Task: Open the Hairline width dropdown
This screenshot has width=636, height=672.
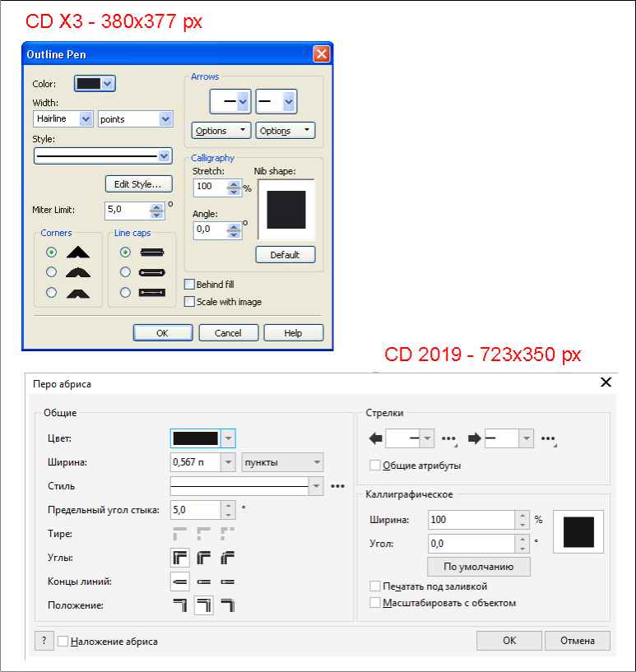Action: coord(86,118)
